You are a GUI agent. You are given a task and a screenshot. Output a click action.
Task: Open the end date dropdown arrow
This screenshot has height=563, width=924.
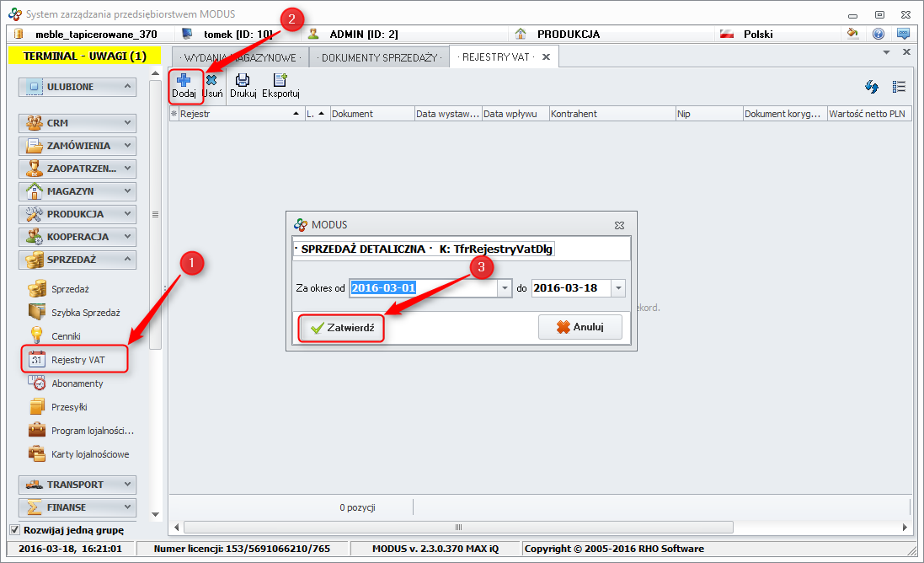[x=618, y=288]
